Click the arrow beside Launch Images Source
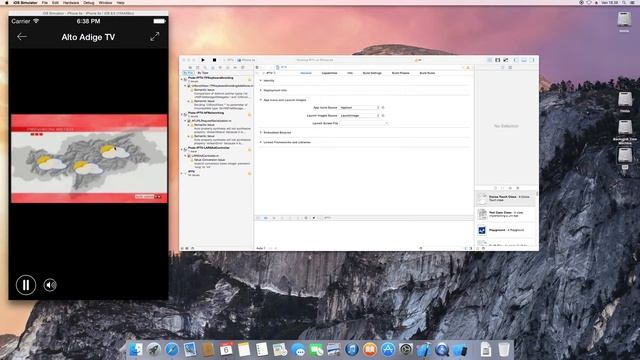Screen dimensions: 640x360 point(383,116)
